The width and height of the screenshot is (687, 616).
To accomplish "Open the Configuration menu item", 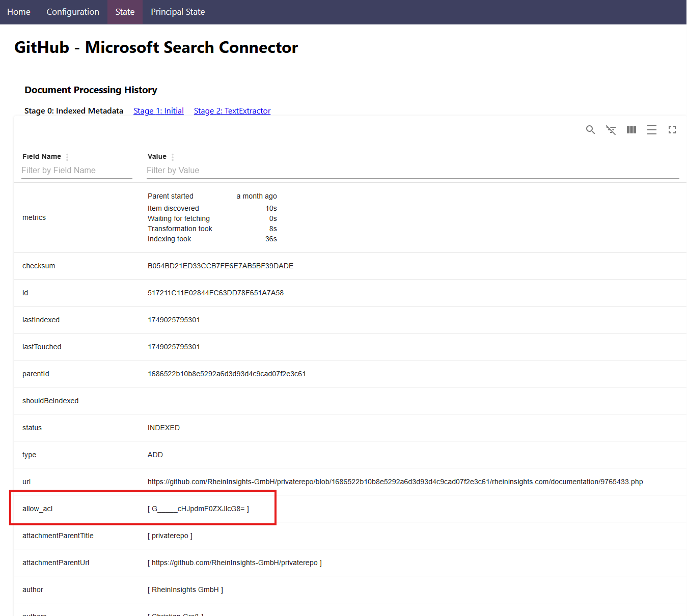I will 73,12.
